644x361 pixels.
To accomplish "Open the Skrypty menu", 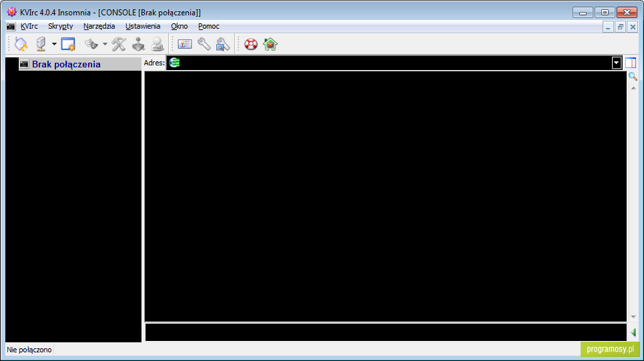I will tap(60, 26).
